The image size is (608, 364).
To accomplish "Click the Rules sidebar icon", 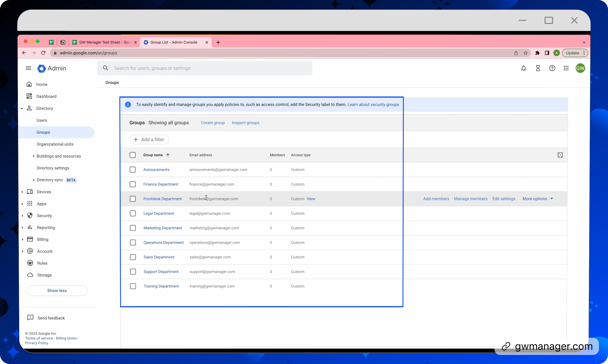I will [30, 263].
